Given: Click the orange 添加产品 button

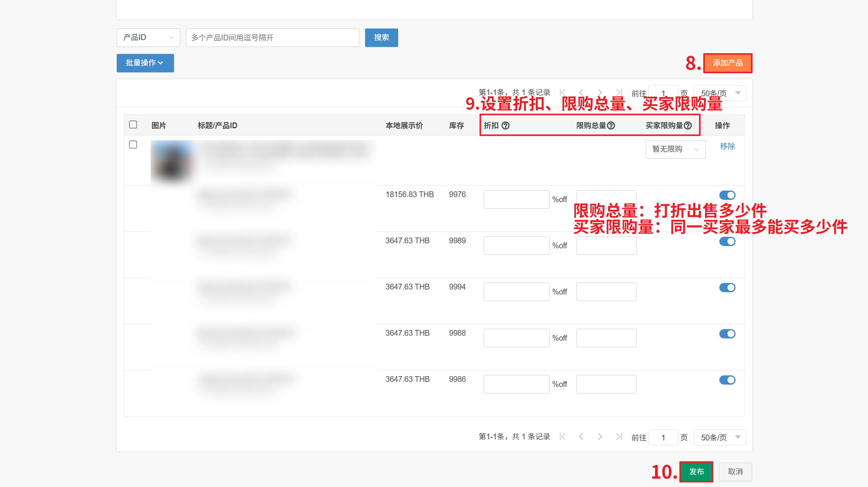Looking at the screenshot, I should 727,63.
